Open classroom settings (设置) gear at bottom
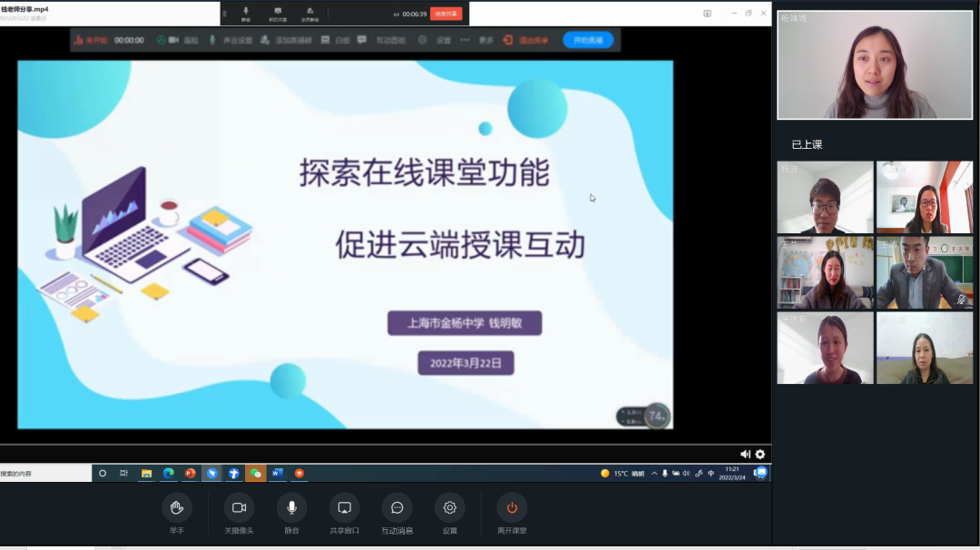This screenshot has height=550, width=980. coord(449,507)
